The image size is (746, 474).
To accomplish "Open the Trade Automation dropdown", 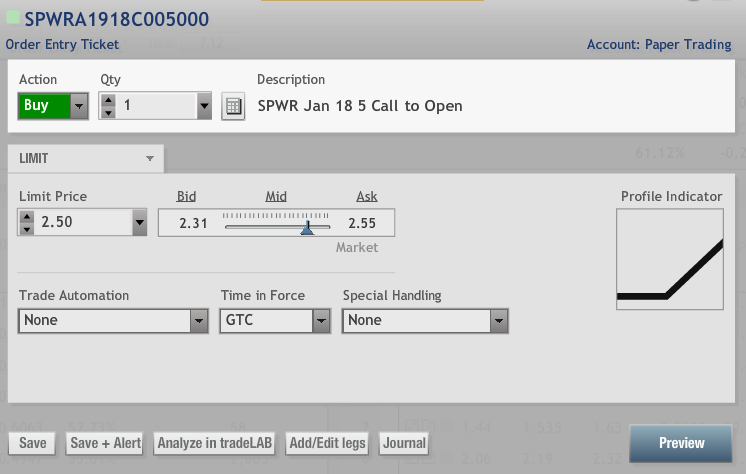I will (x=199, y=321).
